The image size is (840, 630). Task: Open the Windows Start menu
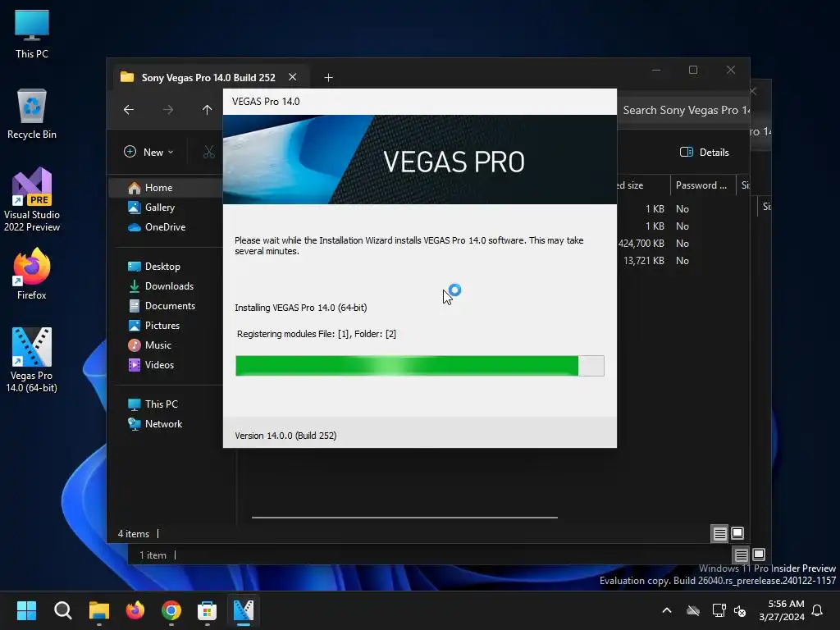click(x=27, y=610)
